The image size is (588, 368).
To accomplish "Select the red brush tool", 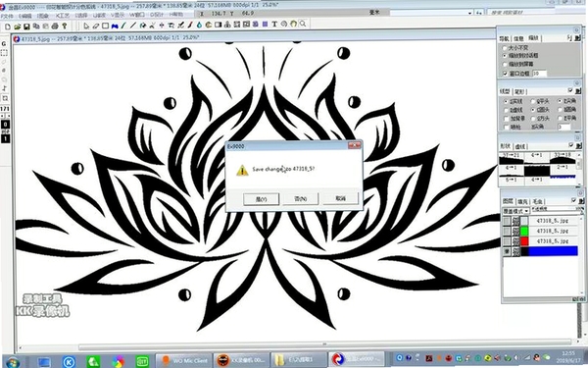I will tap(190, 25).
